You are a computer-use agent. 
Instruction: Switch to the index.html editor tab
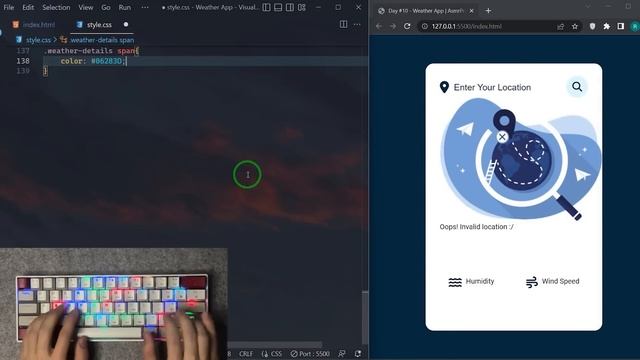33,25
